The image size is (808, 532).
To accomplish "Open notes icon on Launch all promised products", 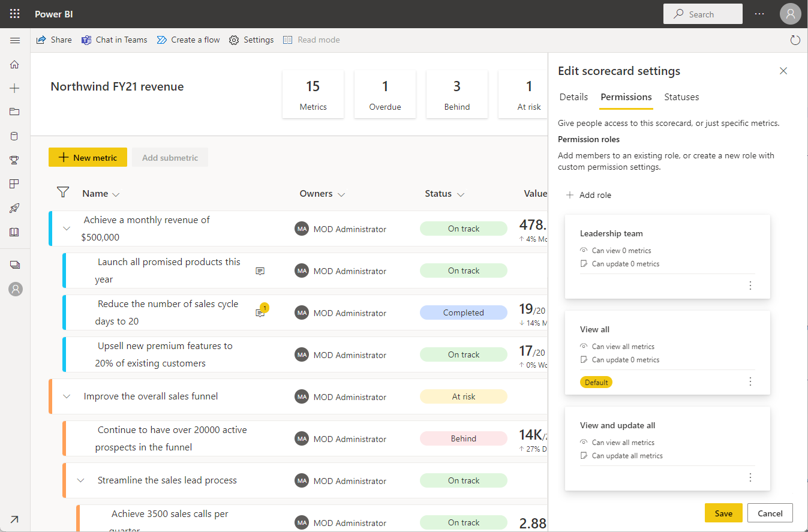I will (260, 271).
